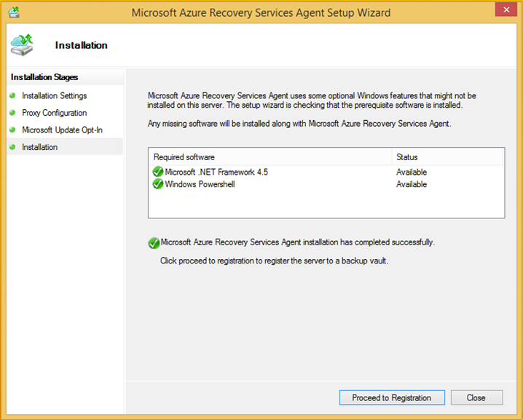The height and width of the screenshot is (420, 523).
Task: Select the Microsoft .NET Framework 4.5 row
Action: [326, 172]
